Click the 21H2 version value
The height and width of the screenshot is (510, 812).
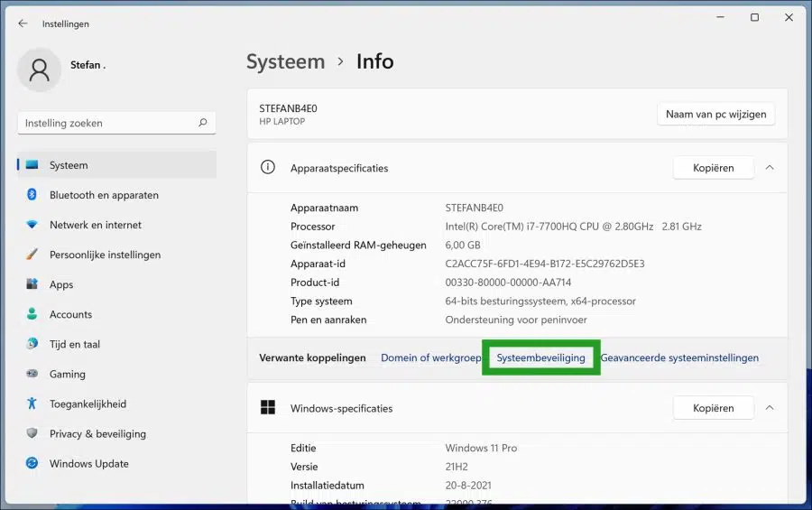[457, 467]
